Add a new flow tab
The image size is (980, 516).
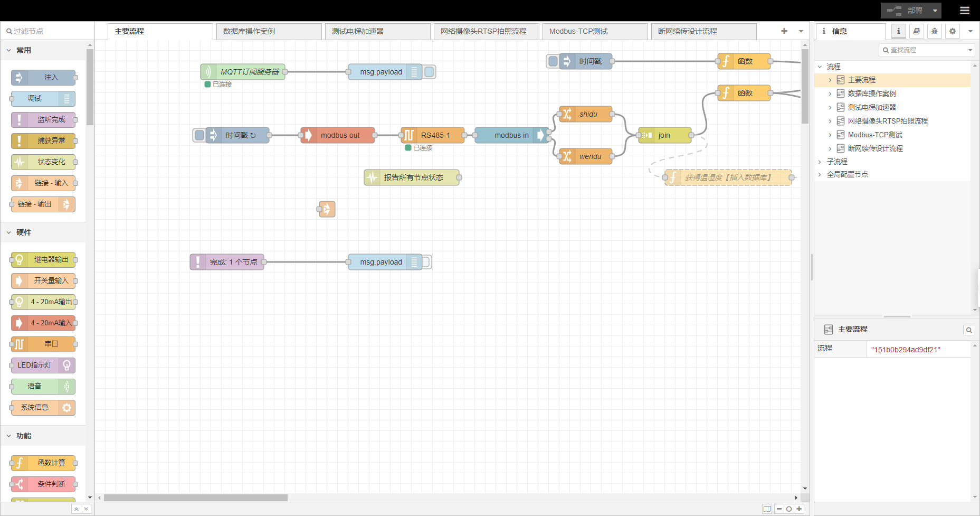(784, 31)
